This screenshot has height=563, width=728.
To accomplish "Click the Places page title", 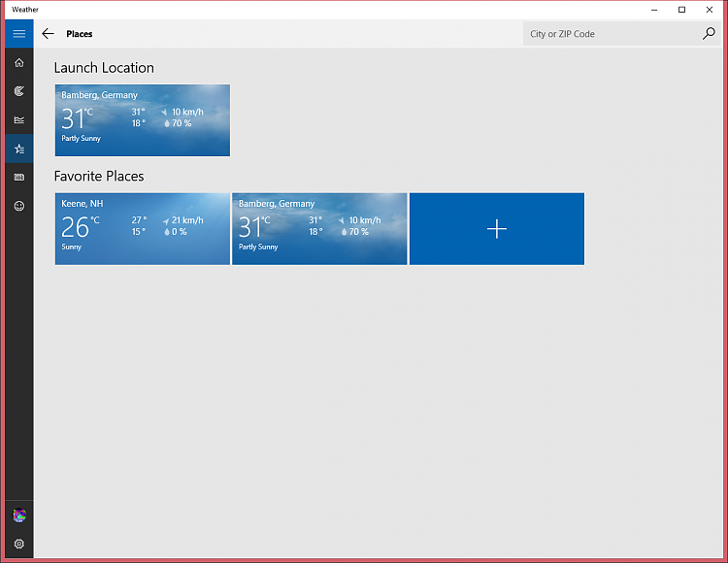I will tap(80, 34).
